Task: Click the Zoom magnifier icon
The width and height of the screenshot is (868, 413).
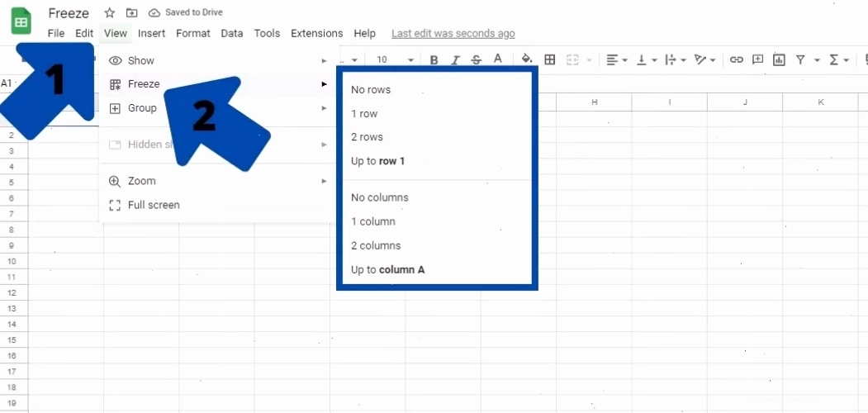Action: coord(115,181)
